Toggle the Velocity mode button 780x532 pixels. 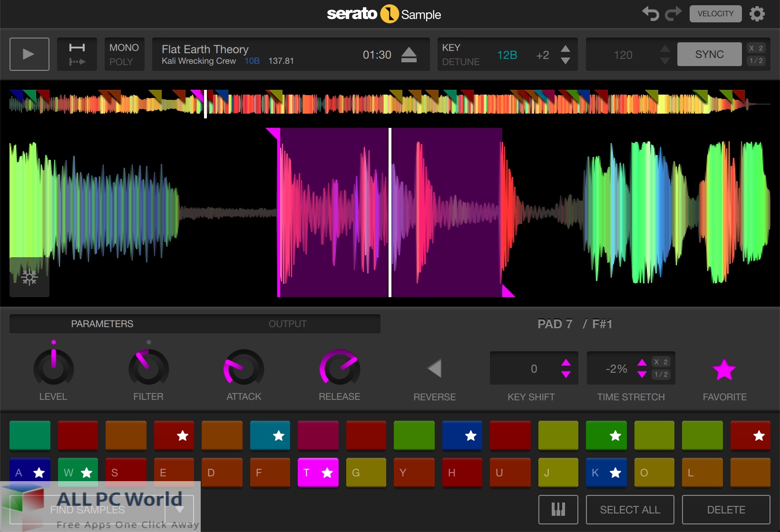pyautogui.click(x=715, y=14)
